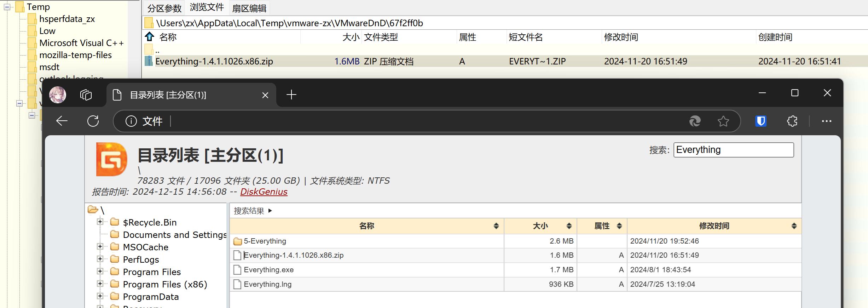868x308 pixels.
Task: Open the browser settings ellipsis menu
Action: coord(826,121)
